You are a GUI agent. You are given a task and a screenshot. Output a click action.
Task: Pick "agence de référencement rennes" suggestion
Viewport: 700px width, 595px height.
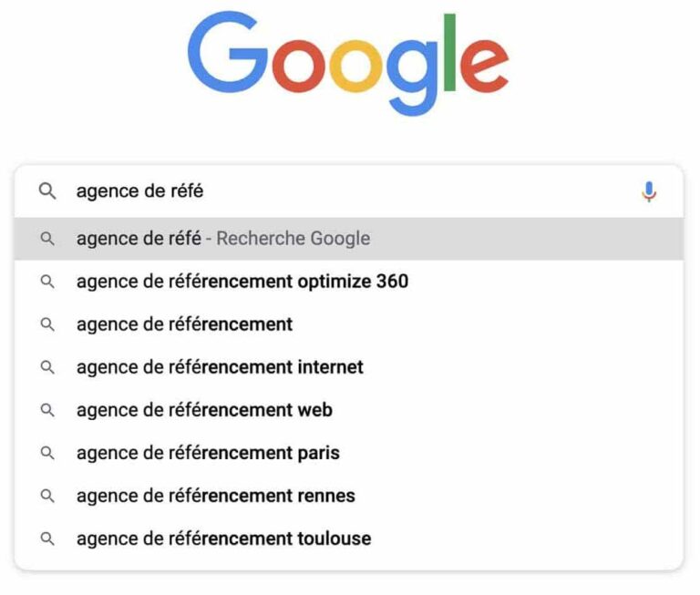click(216, 496)
